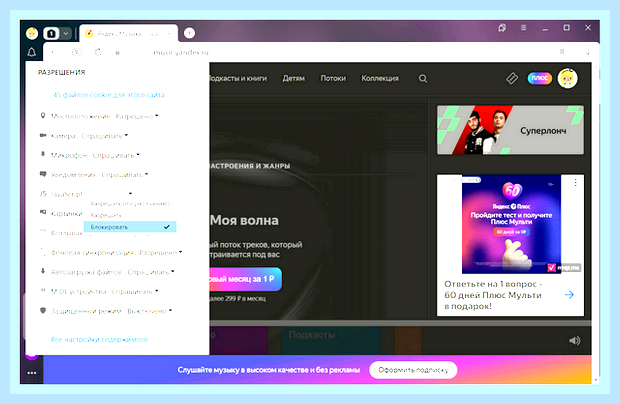Open a new tab with plus button
Viewport: 620px width, 404px height.
pyautogui.click(x=189, y=33)
